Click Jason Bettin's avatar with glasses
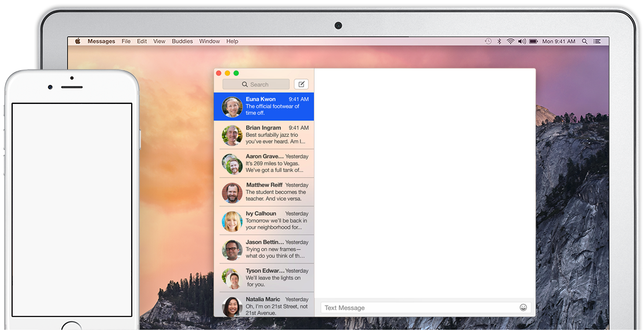This screenshot has height=331, width=644. pyautogui.click(x=232, y=250)
